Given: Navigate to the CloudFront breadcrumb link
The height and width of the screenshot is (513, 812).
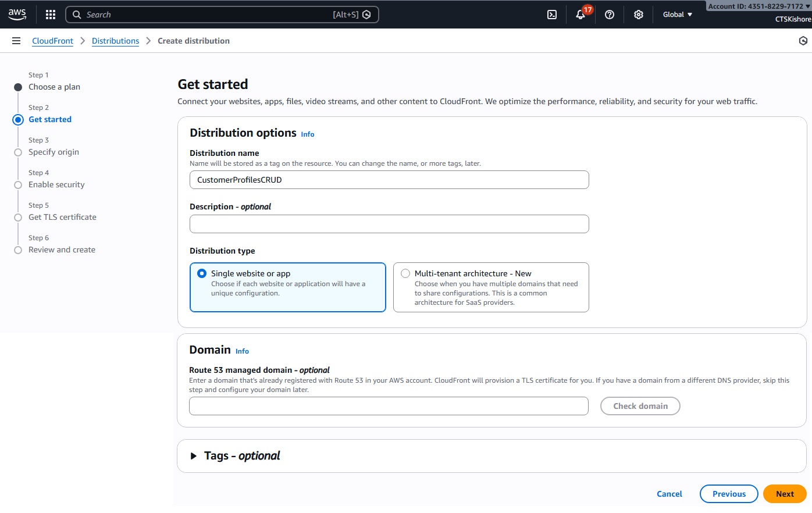Looking at the screenshot, I should point(52,41).
